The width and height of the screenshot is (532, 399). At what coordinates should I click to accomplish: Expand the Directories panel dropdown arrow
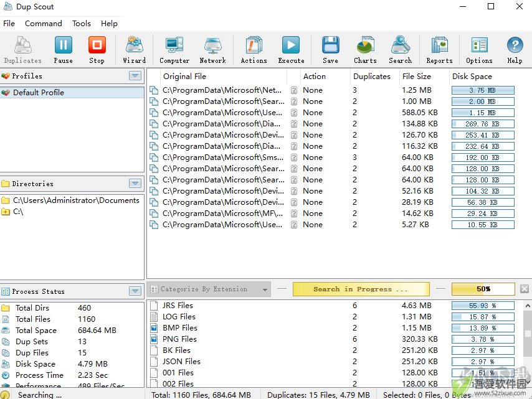[135, 184]
